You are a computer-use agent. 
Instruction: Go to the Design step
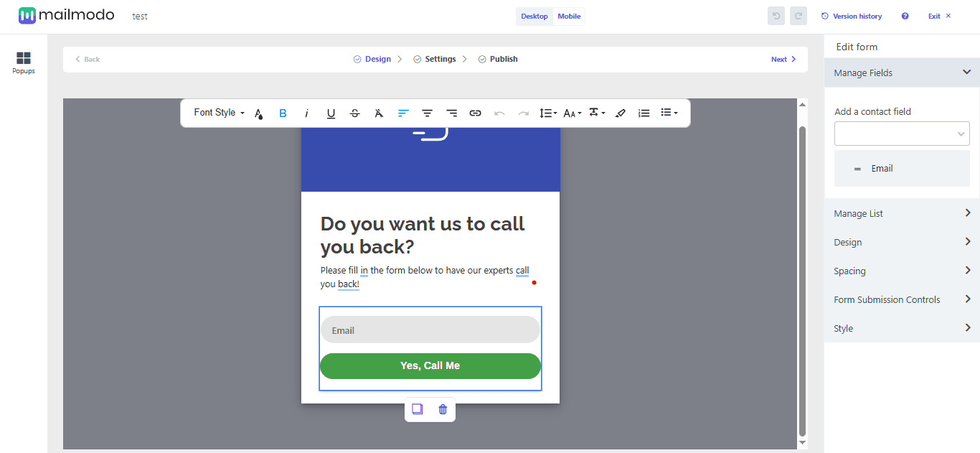(x=372, y=59)
